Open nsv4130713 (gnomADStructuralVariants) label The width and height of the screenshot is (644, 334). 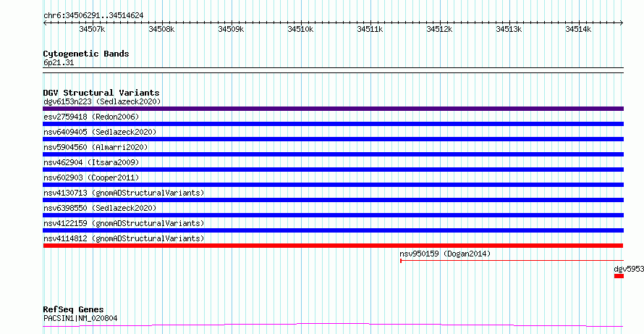[x=124, y=193]
